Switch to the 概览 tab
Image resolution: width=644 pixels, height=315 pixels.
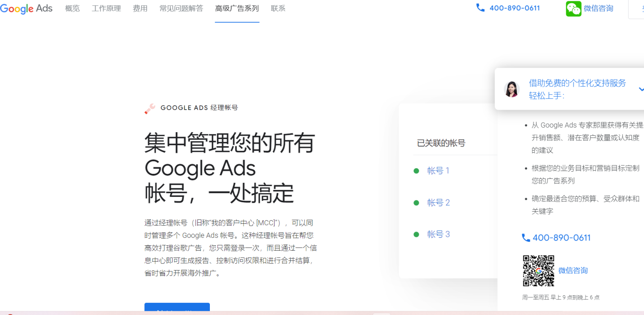point(72,8)
